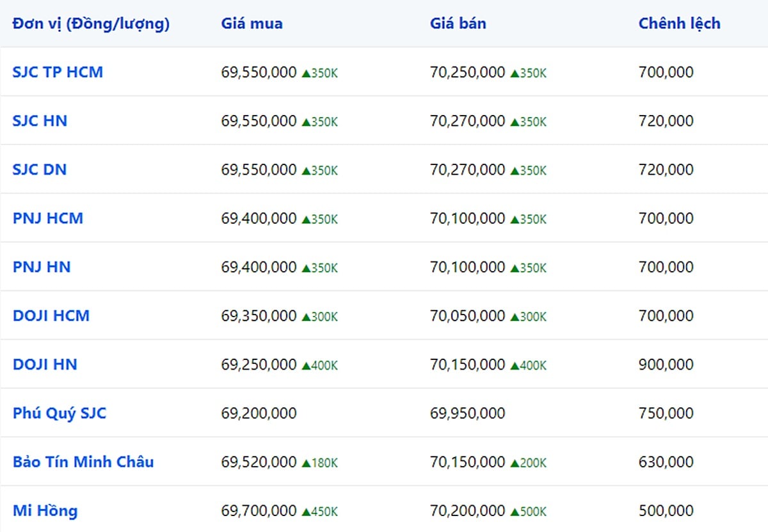Select SJC HN buying price 69,550,000
The height and width of the screenshot is (532, 768).
coord(259,121)
